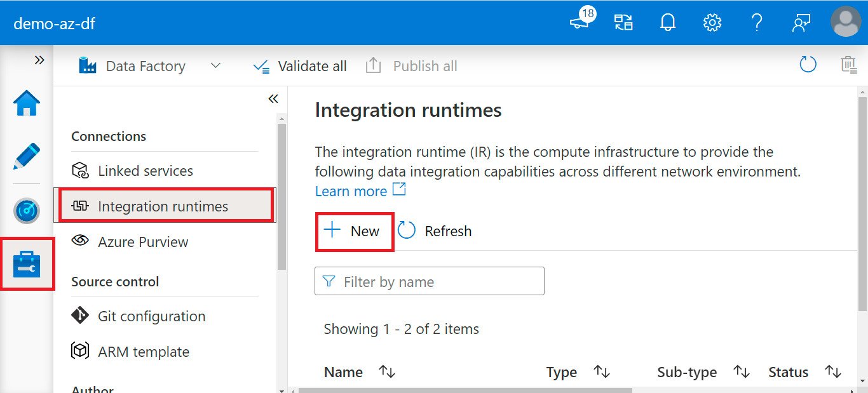The width and height of the screenshot is (868, 393).
Task: Click the Showing 1 - 2 of 2 items text
Action: coord(402,329)
